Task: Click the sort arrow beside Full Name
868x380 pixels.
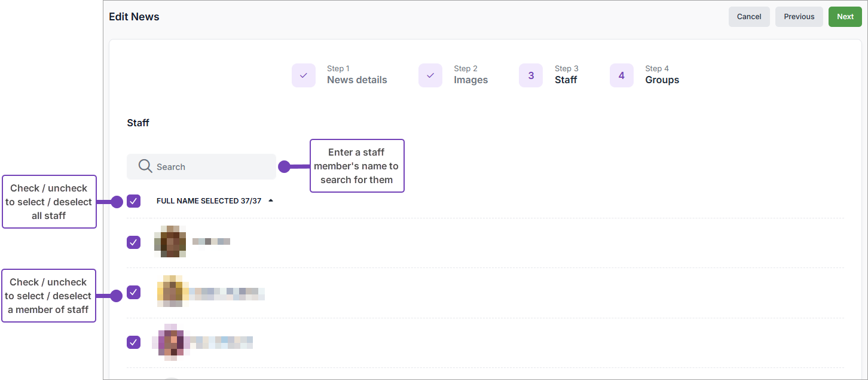Action: (271, 201)
